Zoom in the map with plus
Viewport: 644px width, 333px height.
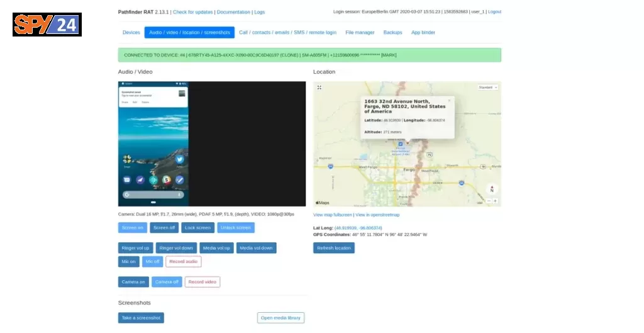point(496,201)
